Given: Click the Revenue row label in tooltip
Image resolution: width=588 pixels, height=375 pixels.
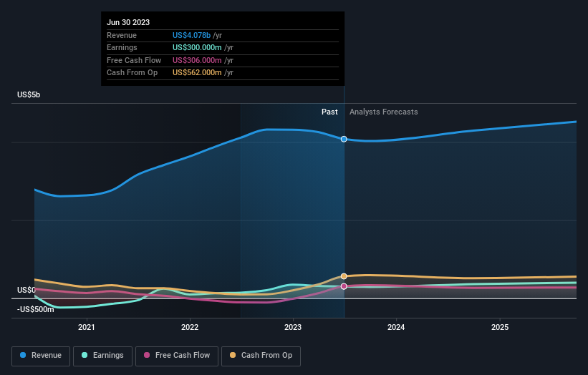Looking at the screenshot, I should 122,35.
